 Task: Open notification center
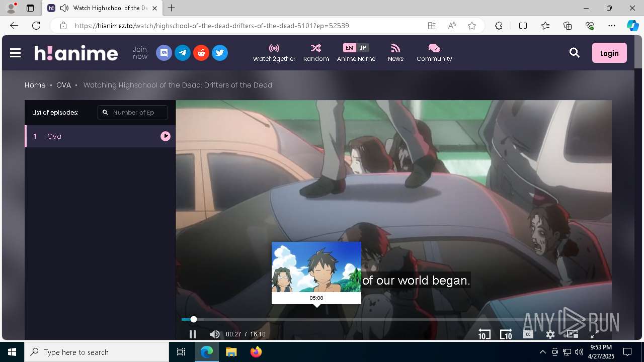[x=627, y=352]
